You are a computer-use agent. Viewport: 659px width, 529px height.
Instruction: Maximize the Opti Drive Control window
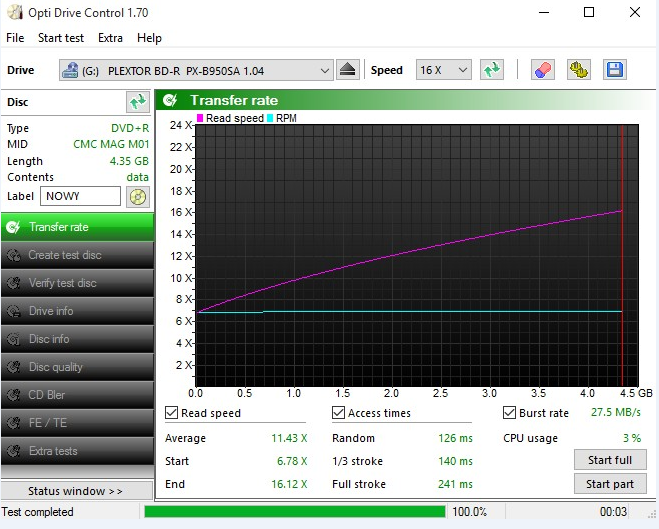coord(589,12)
